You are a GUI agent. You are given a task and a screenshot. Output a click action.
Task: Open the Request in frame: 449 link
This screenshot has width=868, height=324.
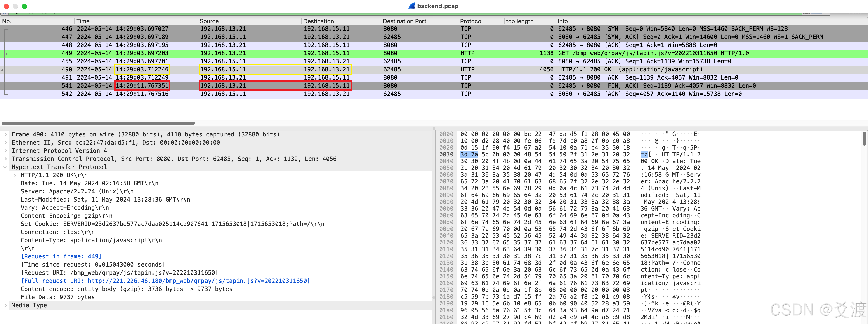(x=61, y=257)
